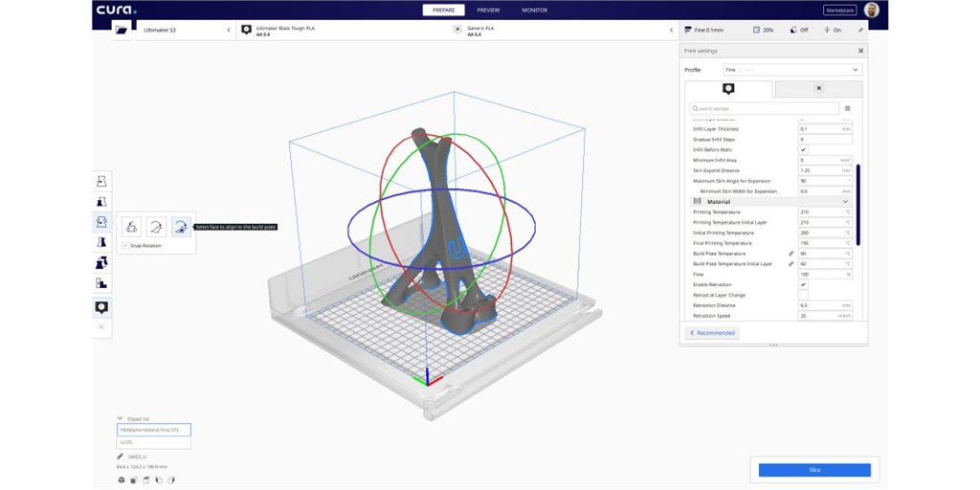The image size is (980, 490).
Task: Switch to the MONITOR tab
Action: tap(534, 11)
